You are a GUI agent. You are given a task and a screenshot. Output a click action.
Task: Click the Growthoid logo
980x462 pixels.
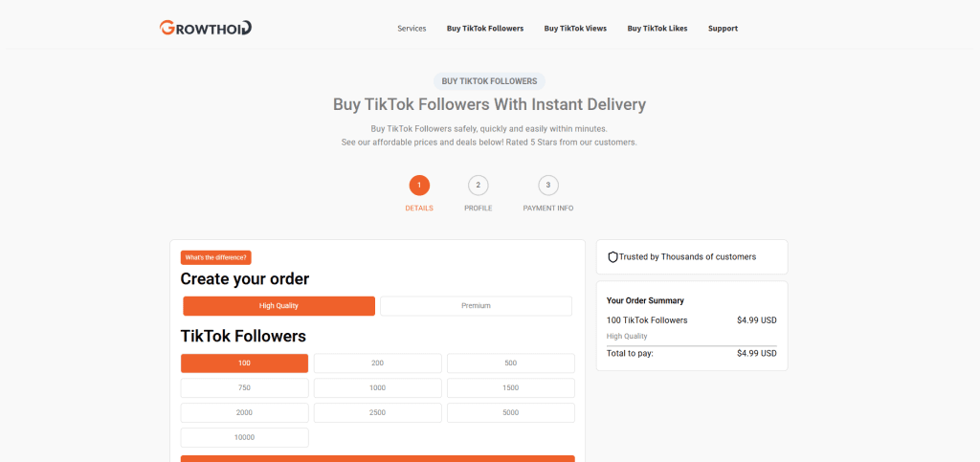tap(205, 28)
